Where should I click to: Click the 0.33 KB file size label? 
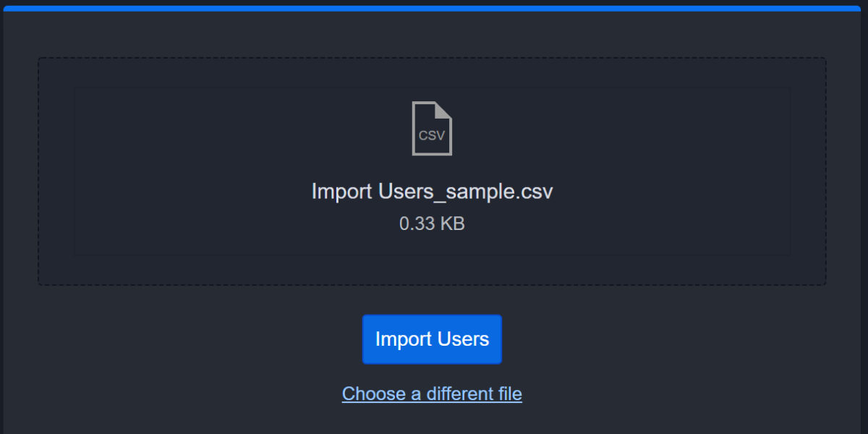pyautogui.click(x=432, y=224)
